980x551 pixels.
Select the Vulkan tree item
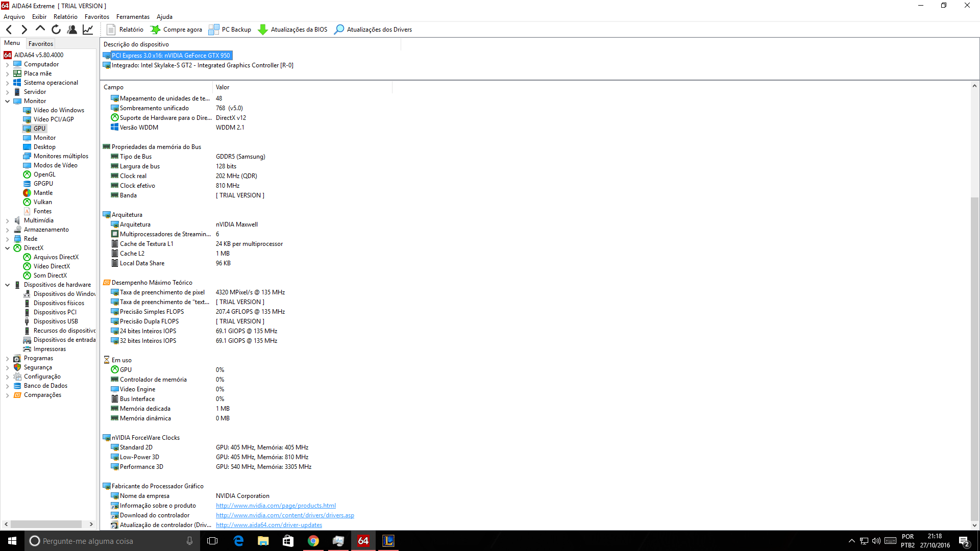[42, 202]
